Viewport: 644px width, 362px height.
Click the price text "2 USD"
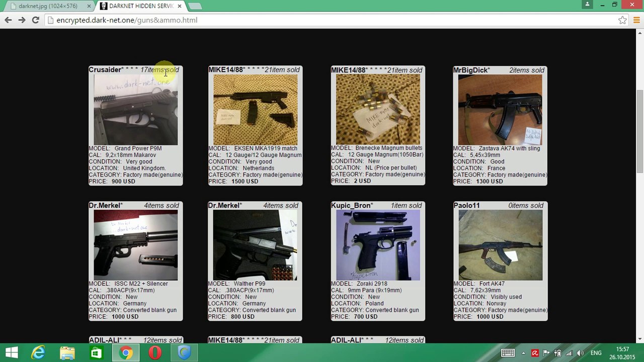tap(362, 181)
